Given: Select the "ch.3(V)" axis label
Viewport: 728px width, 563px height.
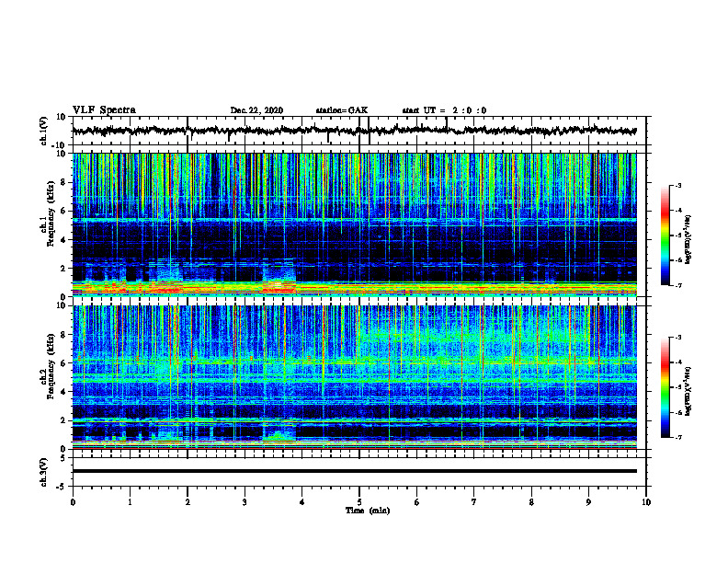Looking at the screenshot, I should pos(43,472).
